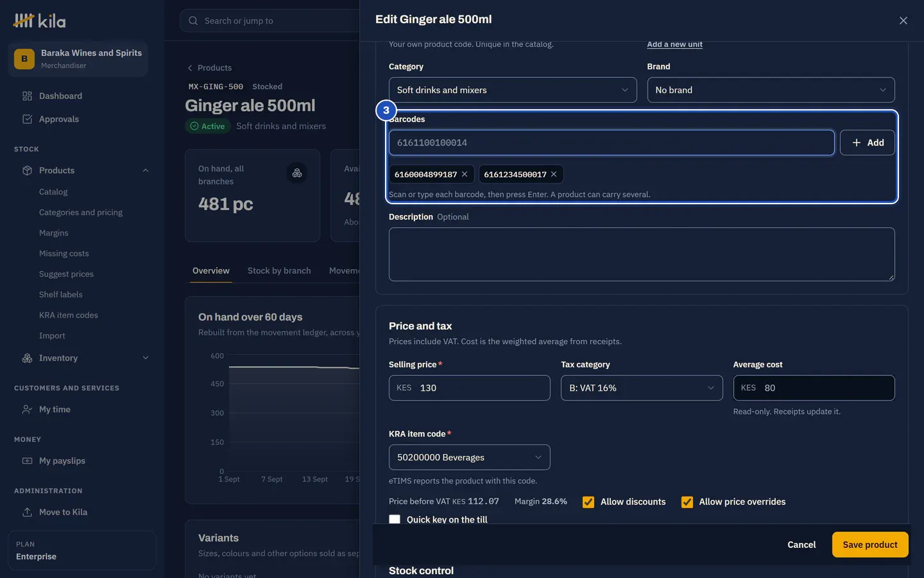The width and height of the screenshot is (924, 578).
Task: Click the stacked boxes icon on On hand card
Action: point(297,173)
